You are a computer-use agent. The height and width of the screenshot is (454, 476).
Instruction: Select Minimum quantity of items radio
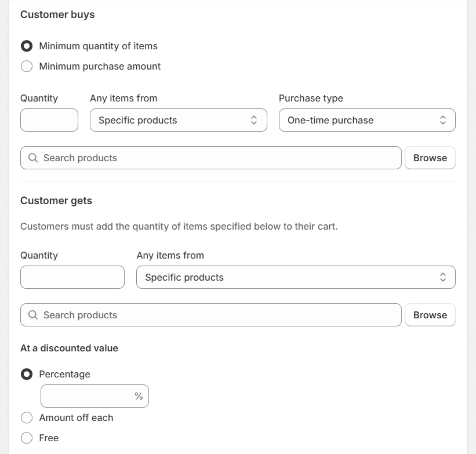[27, 46]
